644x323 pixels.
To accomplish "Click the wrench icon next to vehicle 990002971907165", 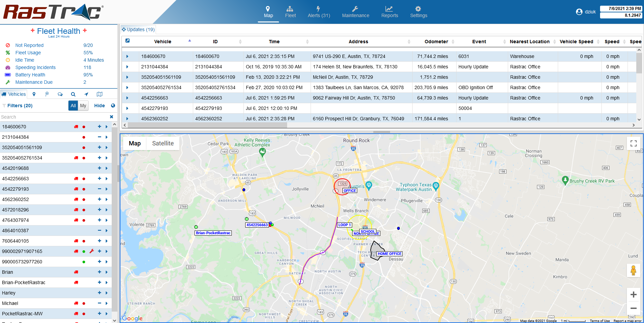I will (x=92, y=251).
